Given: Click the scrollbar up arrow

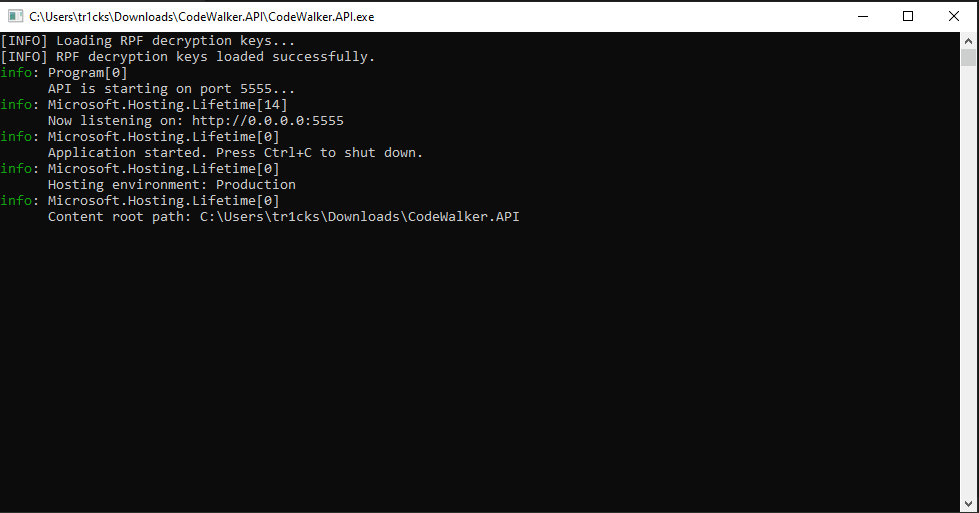Looking at the screenshot, I should point(968,40).
